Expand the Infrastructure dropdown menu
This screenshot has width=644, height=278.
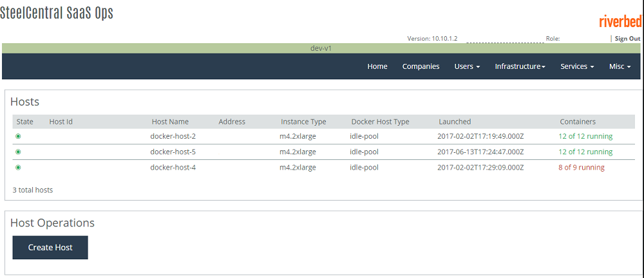[520, 66]
